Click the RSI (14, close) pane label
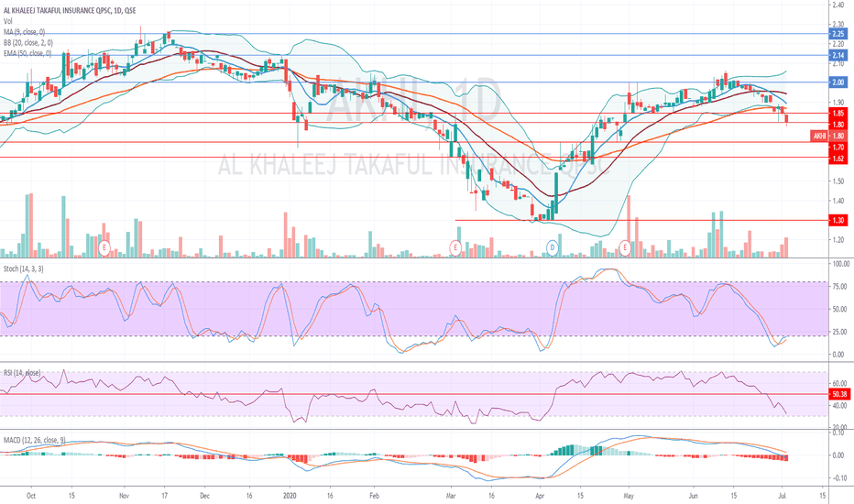Viewport: 854px width, 504px height. [22, 373]
